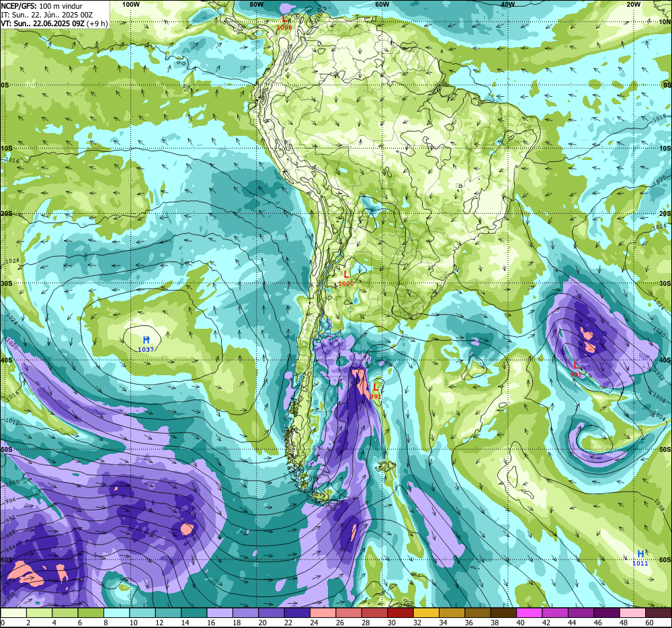
Task: Click the red L marker labeled 1000
Action: tap(346, 274)
